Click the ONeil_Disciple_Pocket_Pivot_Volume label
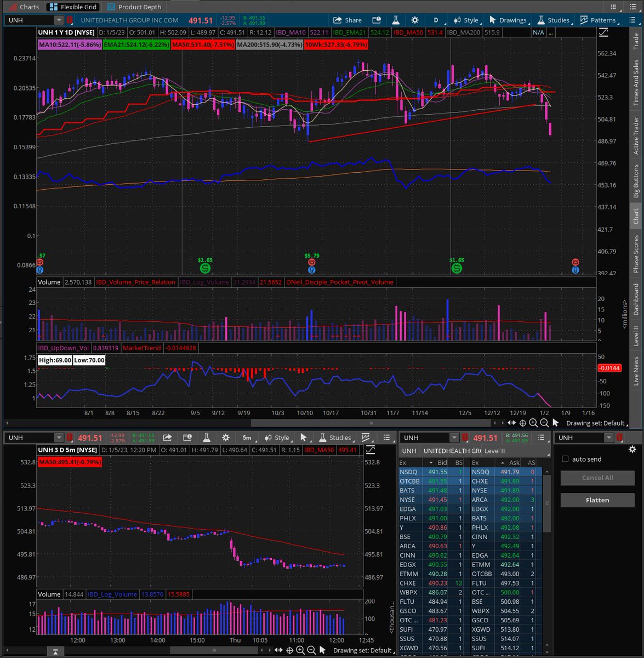Screen dimensions: 644x658 (x=340, y=282)
